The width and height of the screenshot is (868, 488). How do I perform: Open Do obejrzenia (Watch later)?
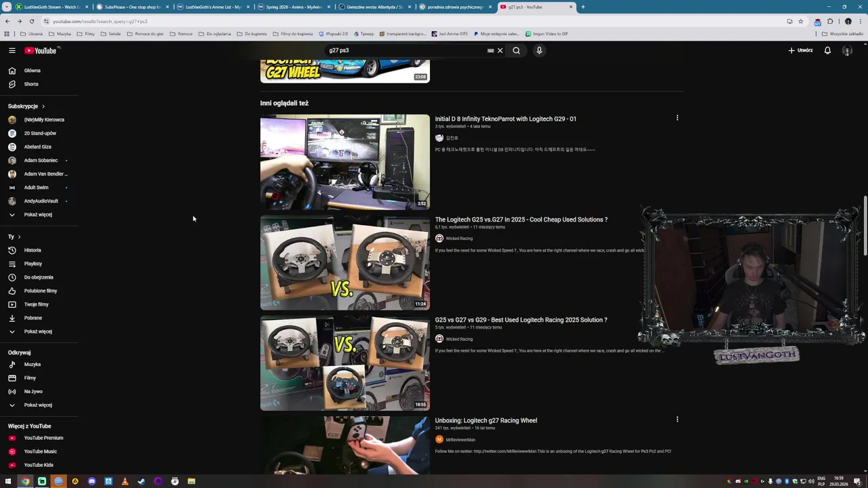pos(39,277)
